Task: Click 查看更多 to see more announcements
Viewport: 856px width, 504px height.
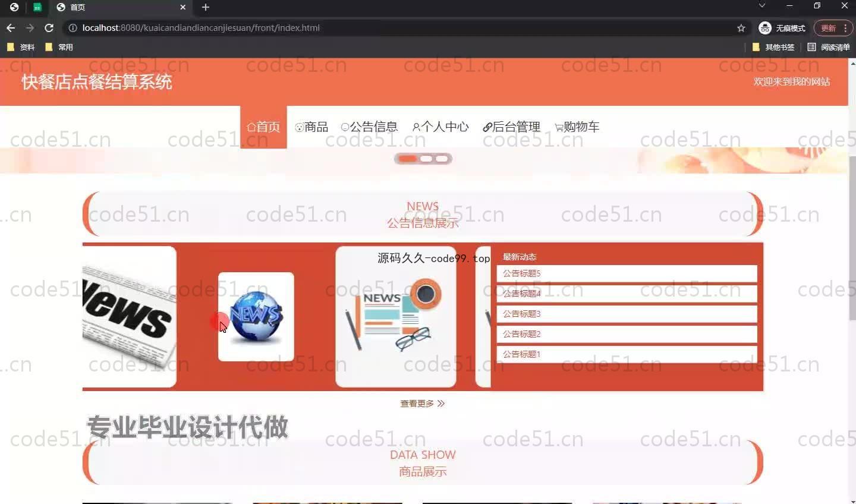Action: [422, 404]
